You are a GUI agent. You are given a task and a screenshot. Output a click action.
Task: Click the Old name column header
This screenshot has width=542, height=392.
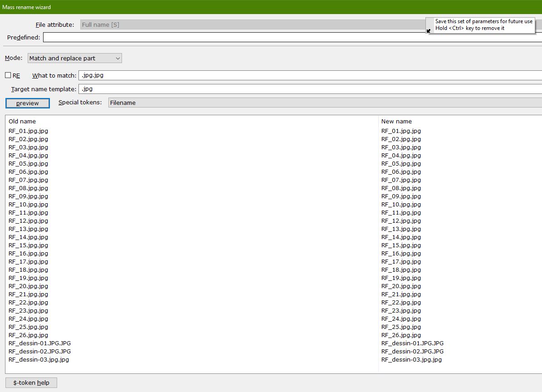[22, 121]
